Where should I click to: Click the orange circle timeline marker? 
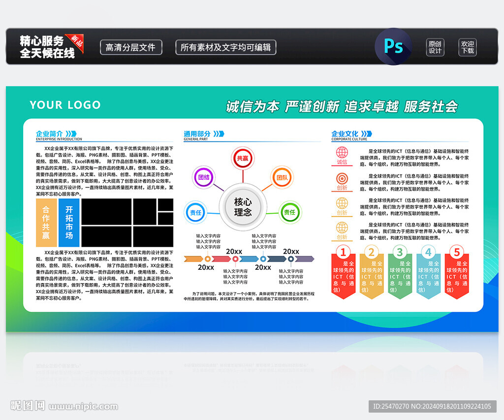pyautogui.click(x=208, y=259)
